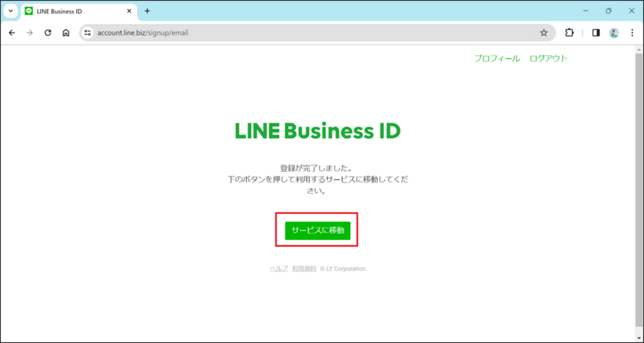Toggle the browser side panel icon
The width and height of the screenshot is (644, 343).
[x=596, y=33]
